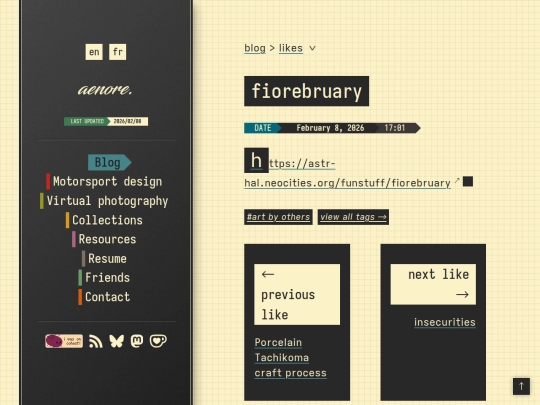The width and height of the screenshot is (540, 405).
Task: Click the purple badge image in sidebar
Action: [64, 341]
